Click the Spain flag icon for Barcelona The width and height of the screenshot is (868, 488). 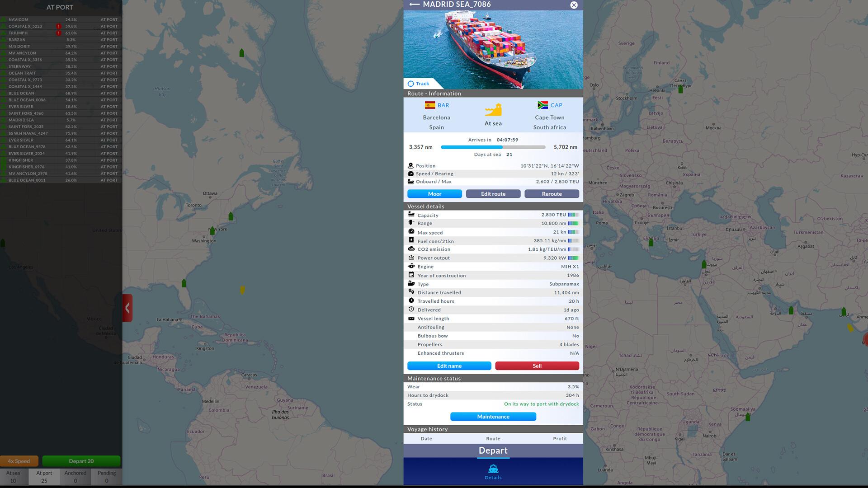tap(430, 105)
